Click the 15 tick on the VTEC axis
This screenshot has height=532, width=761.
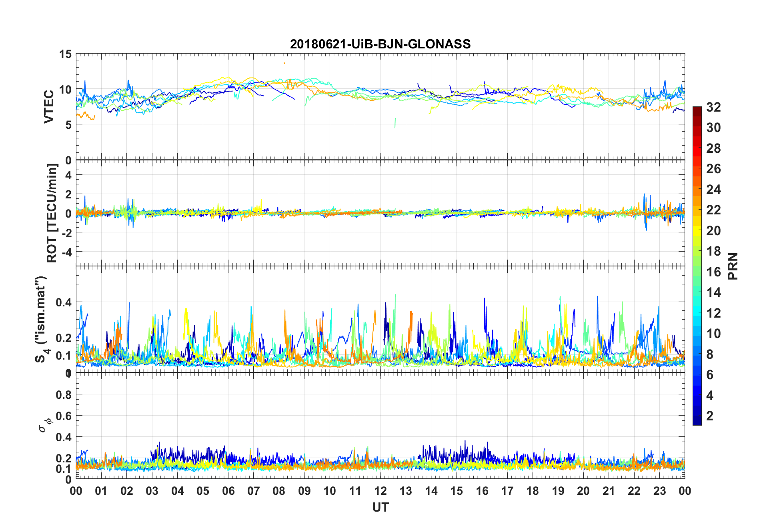click(x=65, y=54)
